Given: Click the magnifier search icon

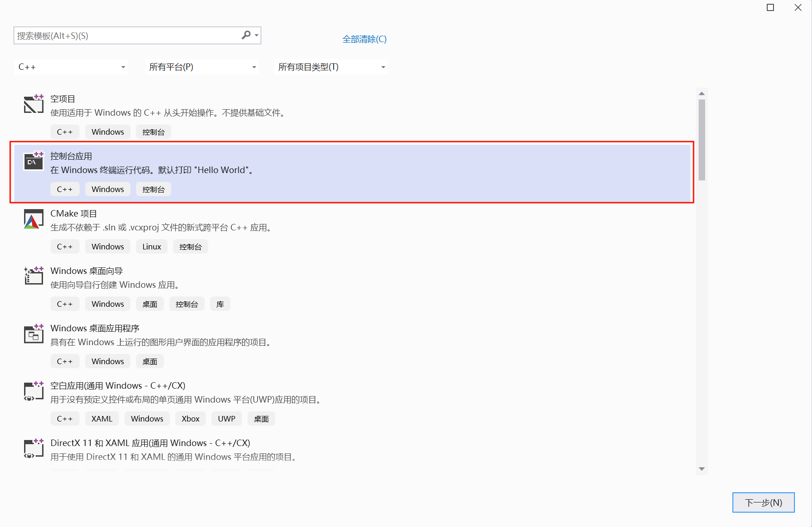Looking at the screenshot, I should point(246,35).
